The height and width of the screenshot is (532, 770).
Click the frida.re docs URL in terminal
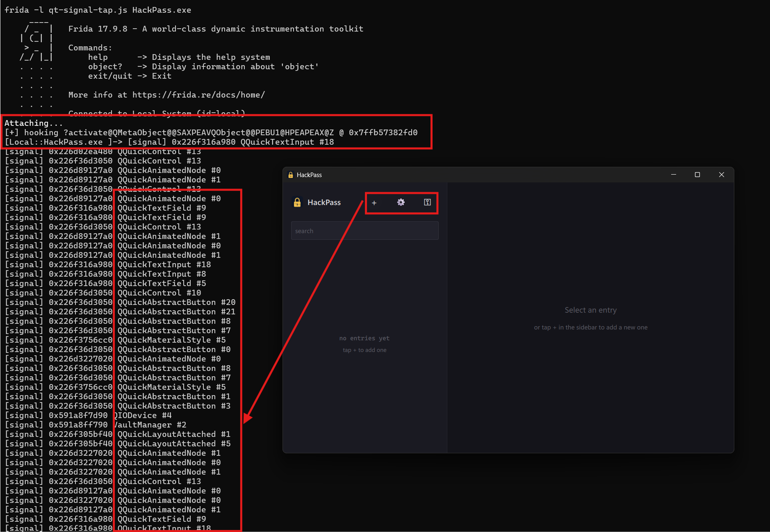tap(198, 95)
